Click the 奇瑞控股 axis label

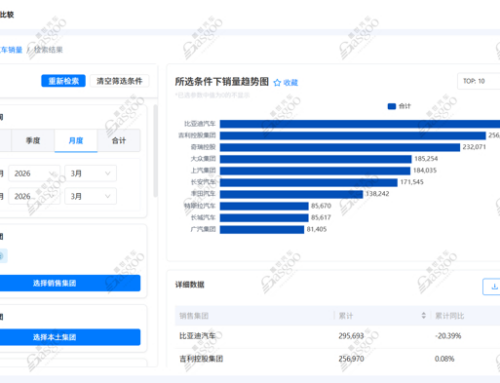(x=203, y=147)
